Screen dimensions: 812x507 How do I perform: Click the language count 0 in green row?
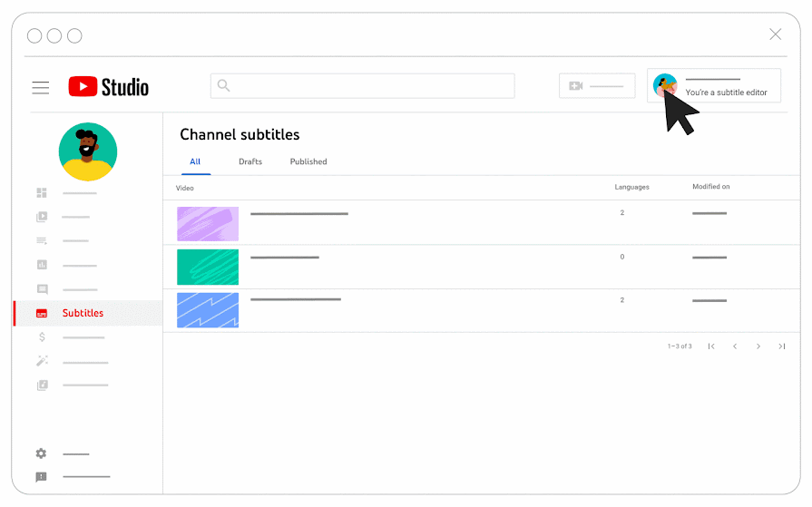pyautogui.click(x=622, y=257)
